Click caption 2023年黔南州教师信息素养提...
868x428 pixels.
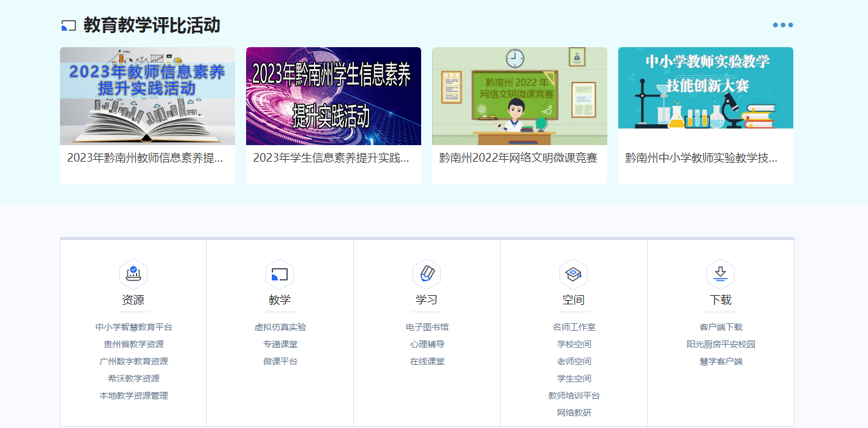point(145,158)
